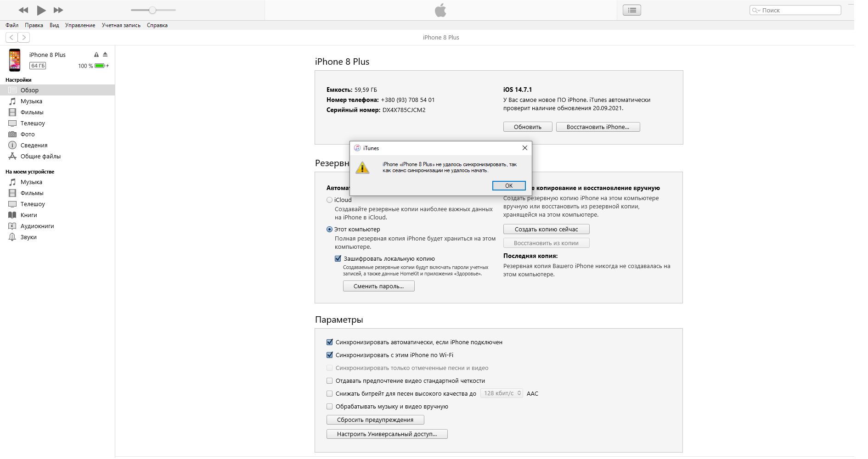Select Телешоу icon under Настройки
The image size is (868, 459).
click(x=12, y=123)
